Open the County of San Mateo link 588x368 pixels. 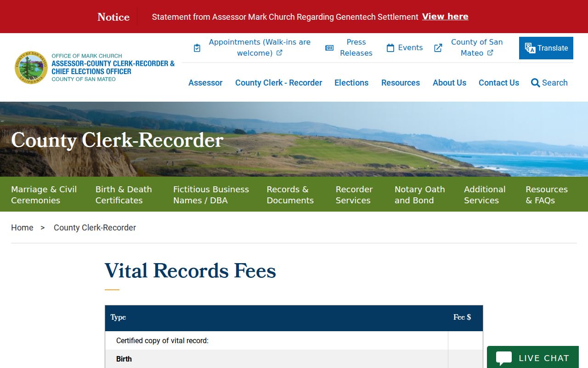click(x=477, y=47)
